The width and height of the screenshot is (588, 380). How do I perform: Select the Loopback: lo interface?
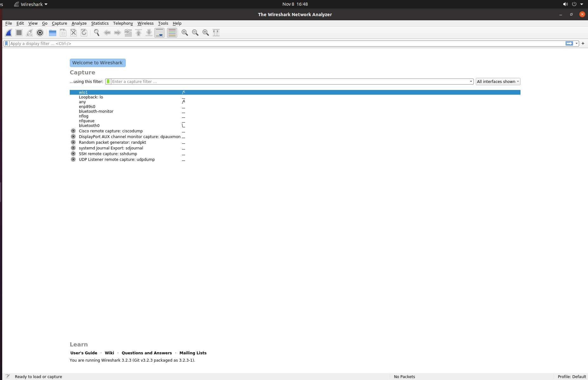(295, 97)
